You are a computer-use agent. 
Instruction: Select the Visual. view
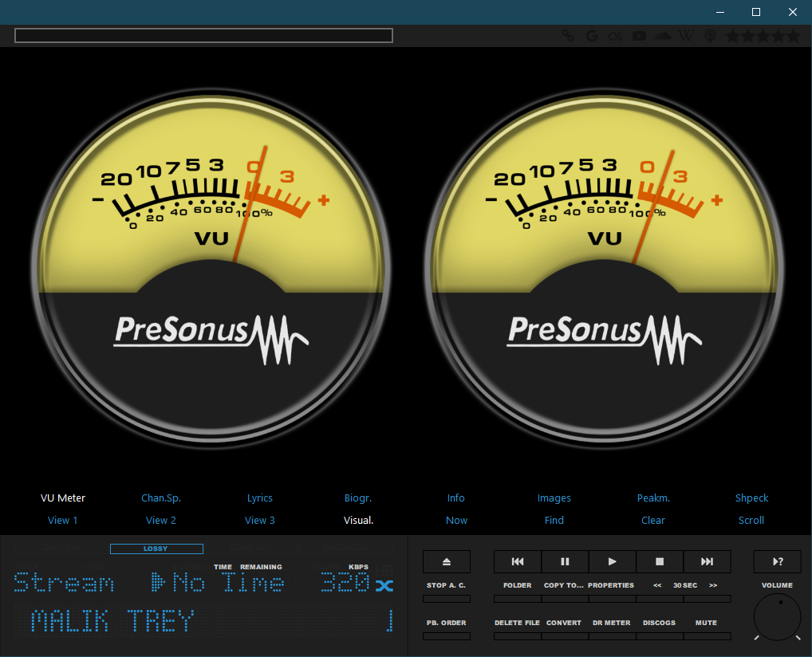point(358,521)
